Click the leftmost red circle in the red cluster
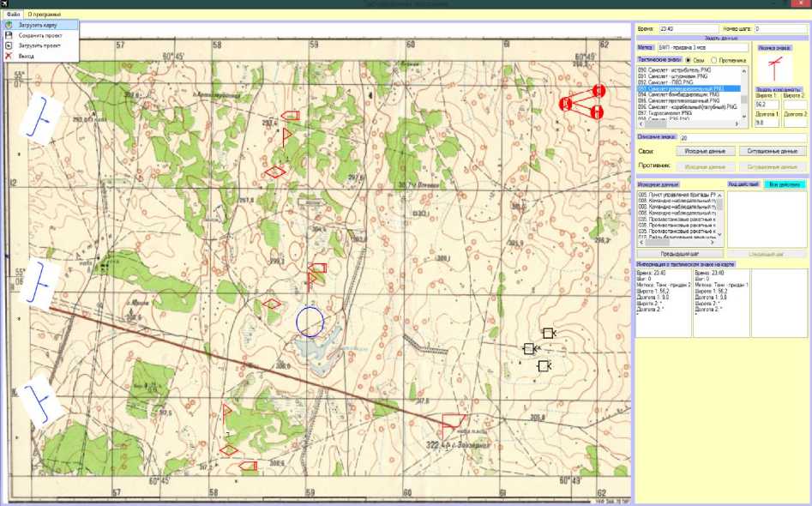 click(x=566, y=104)
